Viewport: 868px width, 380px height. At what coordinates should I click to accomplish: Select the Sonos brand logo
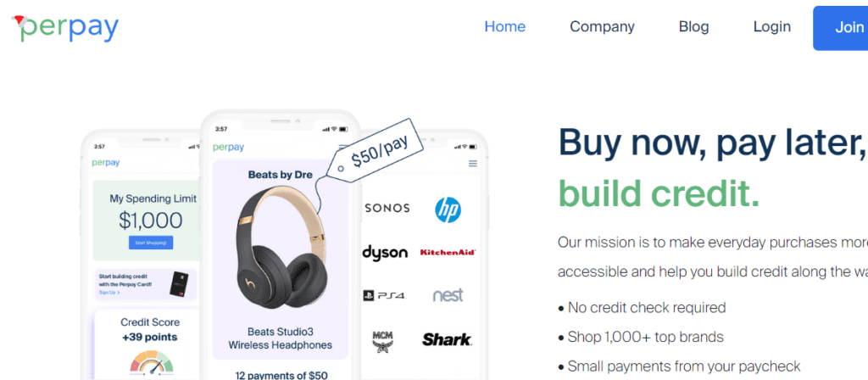(x=387, y=209)
